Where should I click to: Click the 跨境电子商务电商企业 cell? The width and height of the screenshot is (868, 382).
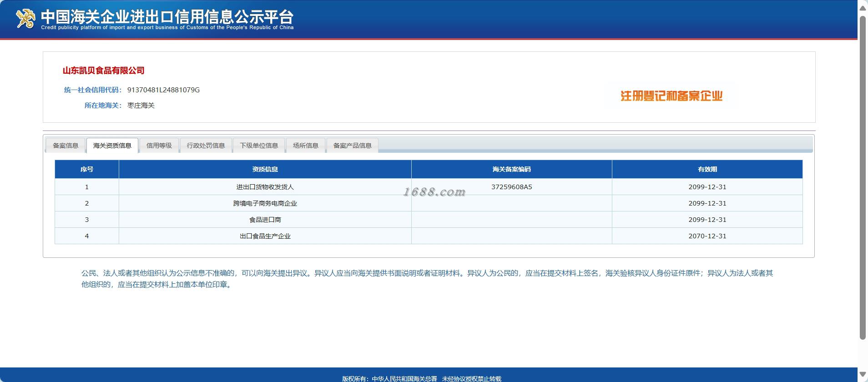tap(265, 203)
